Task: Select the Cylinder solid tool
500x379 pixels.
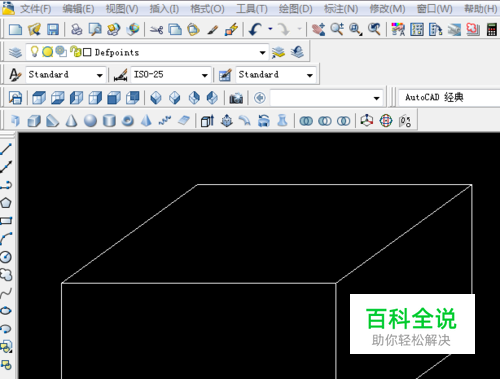Action: click(109, 121)
